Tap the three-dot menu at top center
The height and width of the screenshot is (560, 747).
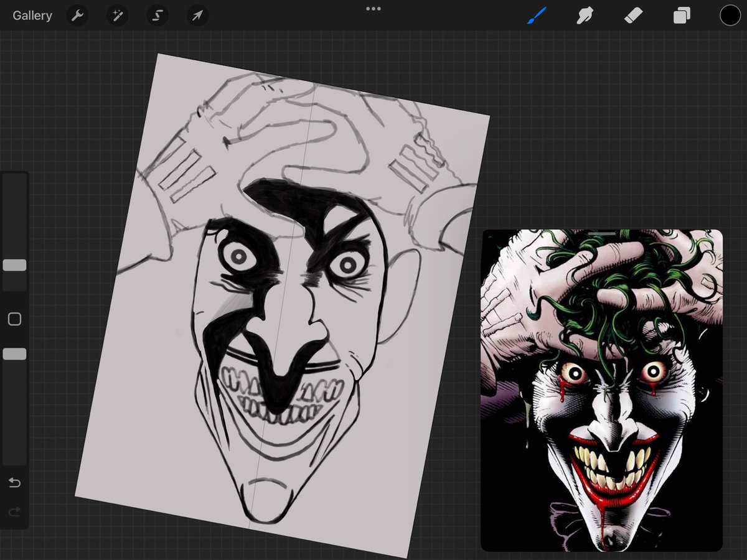pyautogui.click(x=374, y=9)
